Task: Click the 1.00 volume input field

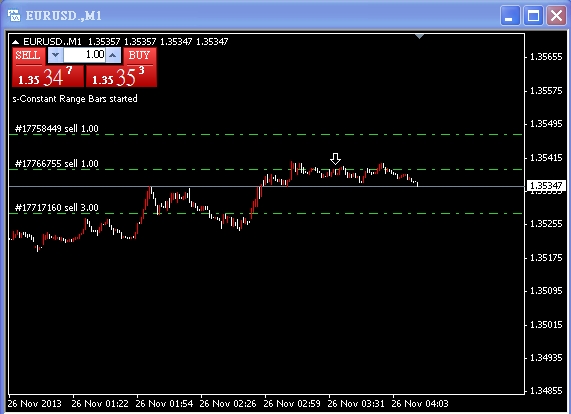Action: coord(84,55)
